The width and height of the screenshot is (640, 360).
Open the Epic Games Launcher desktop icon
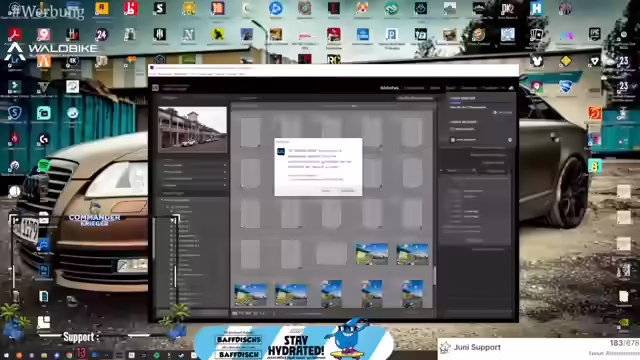pos(594,34)
